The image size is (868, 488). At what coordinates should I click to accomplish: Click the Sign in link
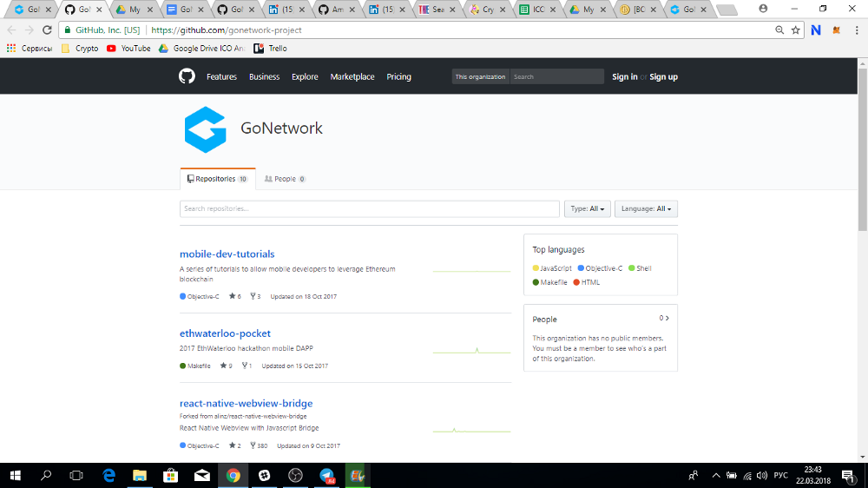tap(624, 76)
